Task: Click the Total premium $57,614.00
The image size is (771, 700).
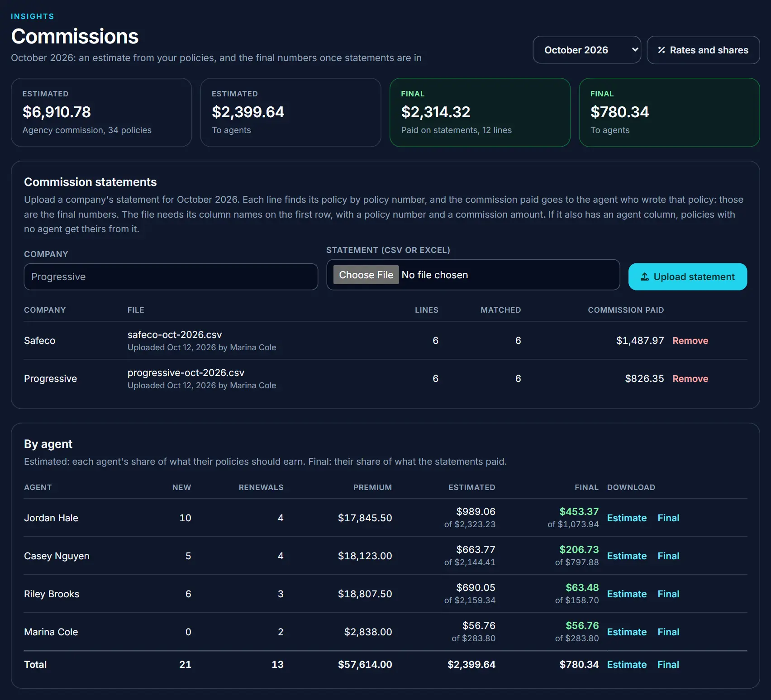Action: pyautogui.click(x=365, y=664)
